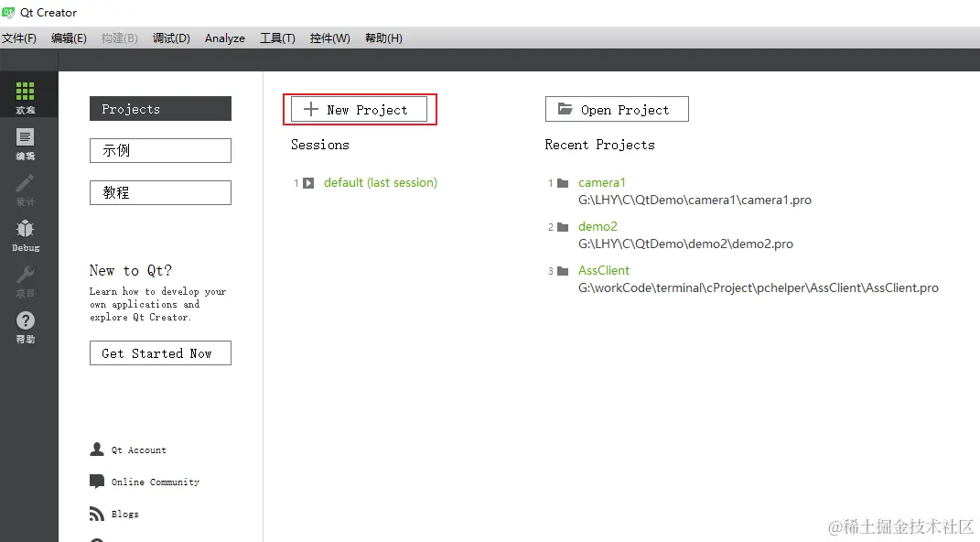
Task: Select the Design mode pencil icon
Action: pyautogui.click(x=25, y=183)
